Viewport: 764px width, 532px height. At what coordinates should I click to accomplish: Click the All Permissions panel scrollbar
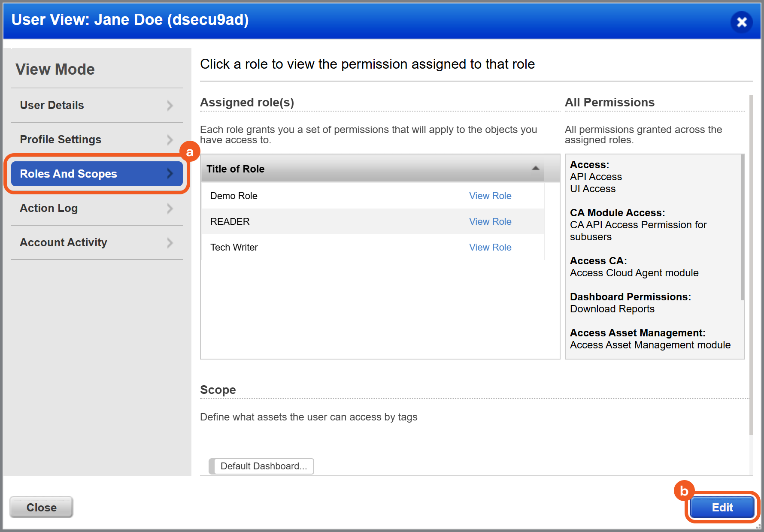(742, 227)
